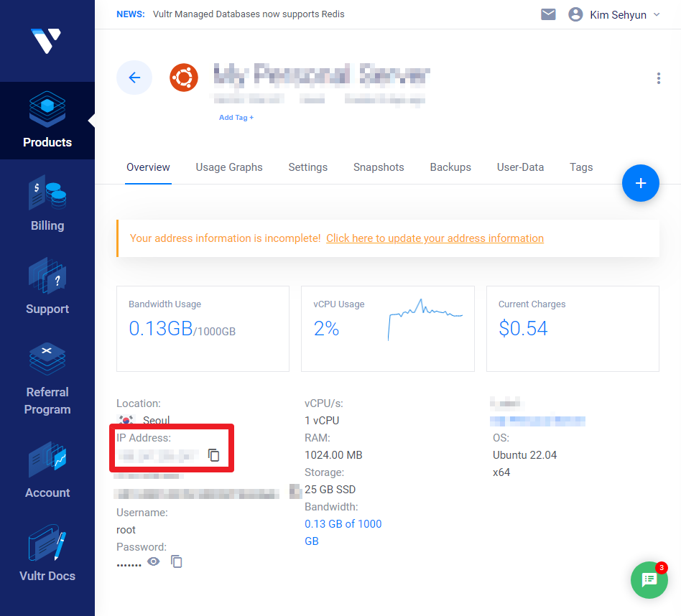Click the Ubuntu 22.04 OS value
This screenshot has width=681, height=616.
tap(524, 455)
